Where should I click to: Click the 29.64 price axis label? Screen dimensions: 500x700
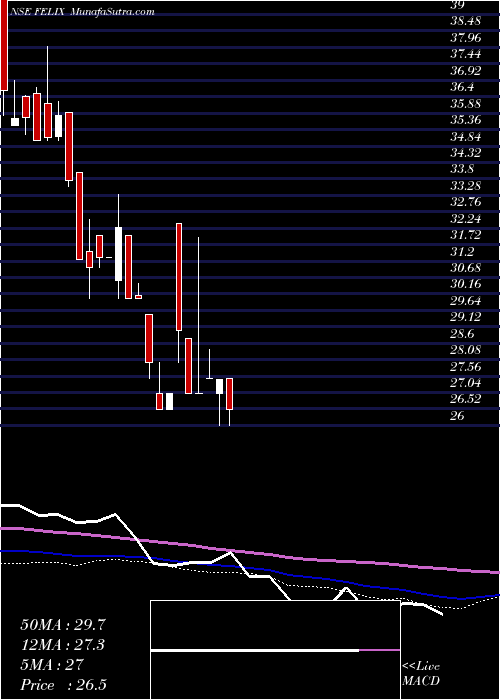466,301
